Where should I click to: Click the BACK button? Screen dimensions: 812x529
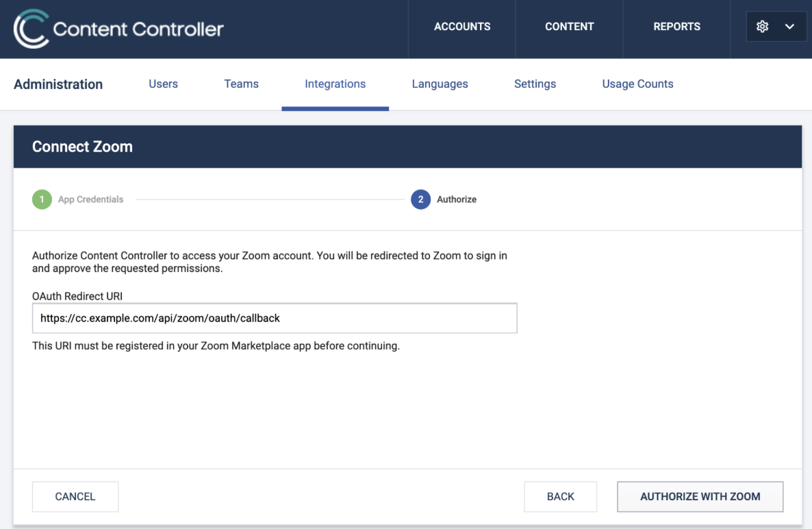pyautogui.click(x=560, y=496)
